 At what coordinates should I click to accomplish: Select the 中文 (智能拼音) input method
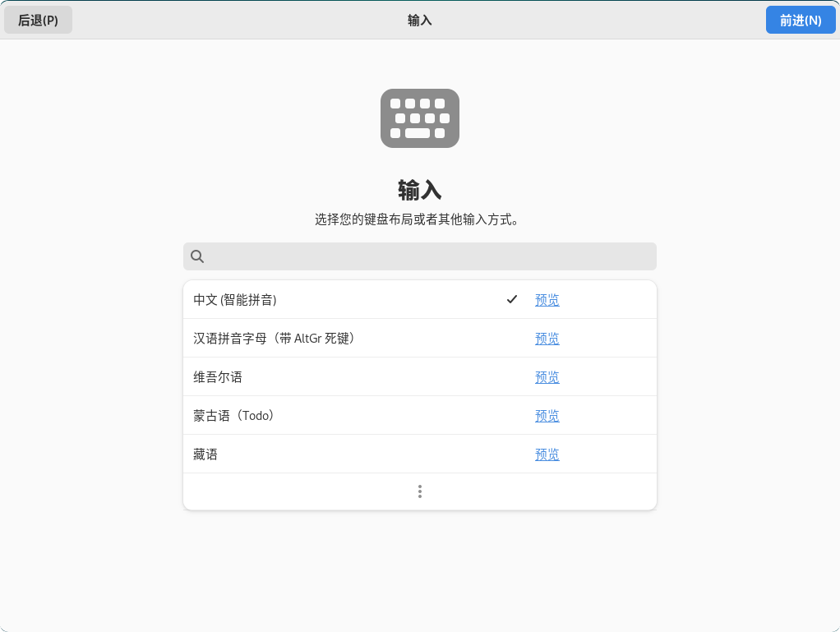click(329, 299)
